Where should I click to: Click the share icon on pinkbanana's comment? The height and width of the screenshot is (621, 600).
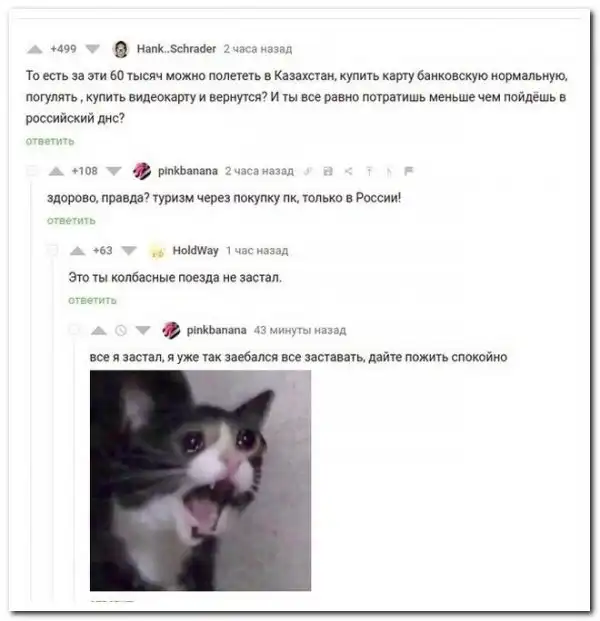(x=349, y=171)
